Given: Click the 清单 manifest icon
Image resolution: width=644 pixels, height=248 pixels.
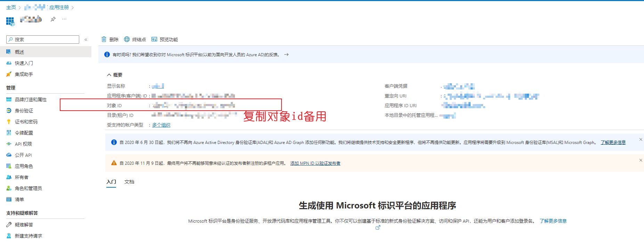Looking at the screenshot, I should point(9,199).
